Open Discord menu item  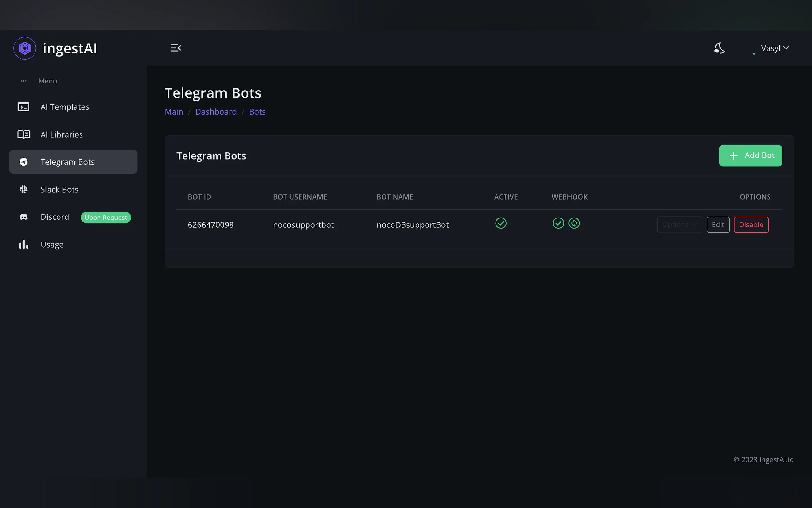pos(73,217)
